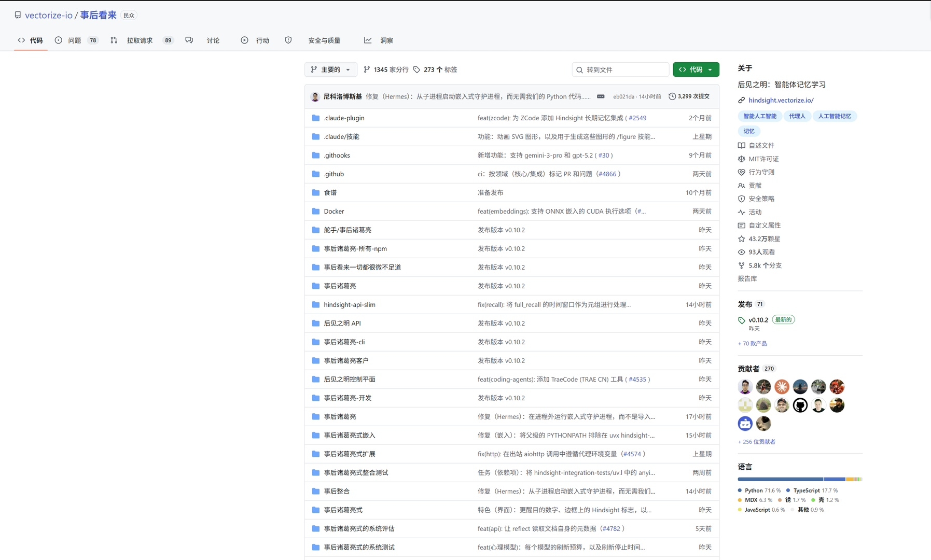The image size is (931, 560).
Task: Click the eye icon at 93人观看
Action: 742,252
